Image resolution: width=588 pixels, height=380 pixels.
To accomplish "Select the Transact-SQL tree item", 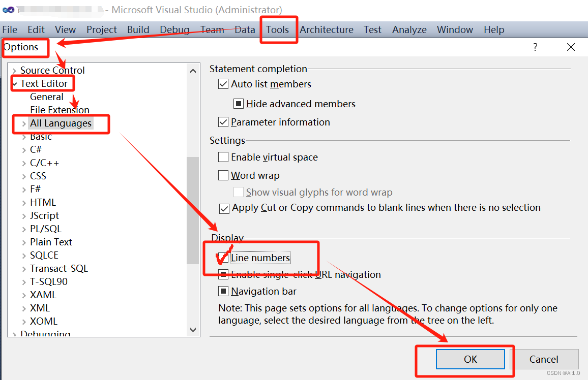I will (x=59, y=268).
